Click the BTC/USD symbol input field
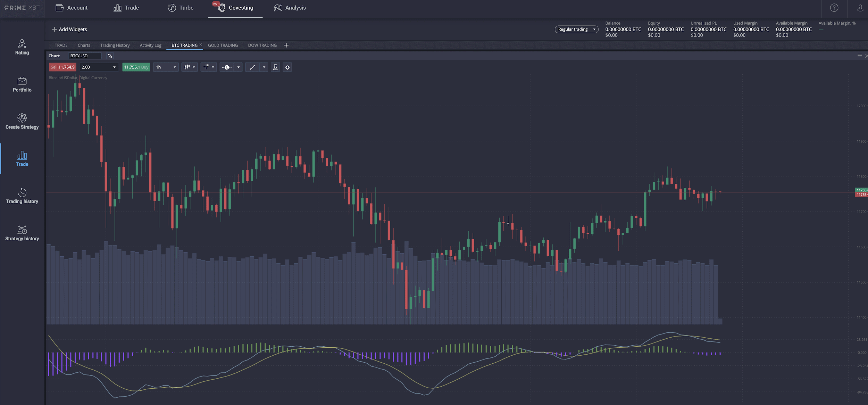Screen dimensions: 868x405 85,56
